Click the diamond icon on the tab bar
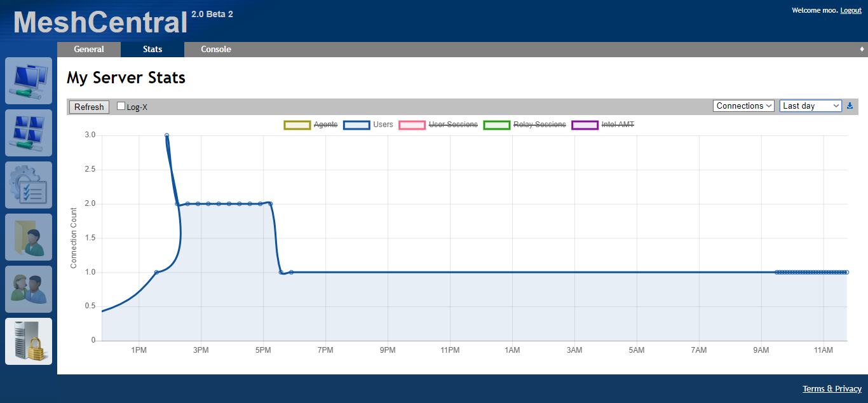Viewport: 868px width, 403px height. click(x=862, y=49)
